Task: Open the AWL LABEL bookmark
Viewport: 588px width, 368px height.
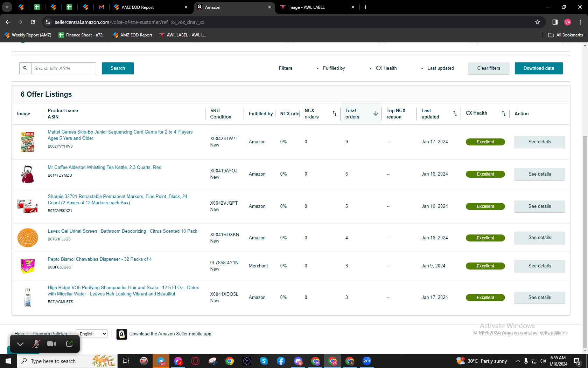Action: (183, 35)
